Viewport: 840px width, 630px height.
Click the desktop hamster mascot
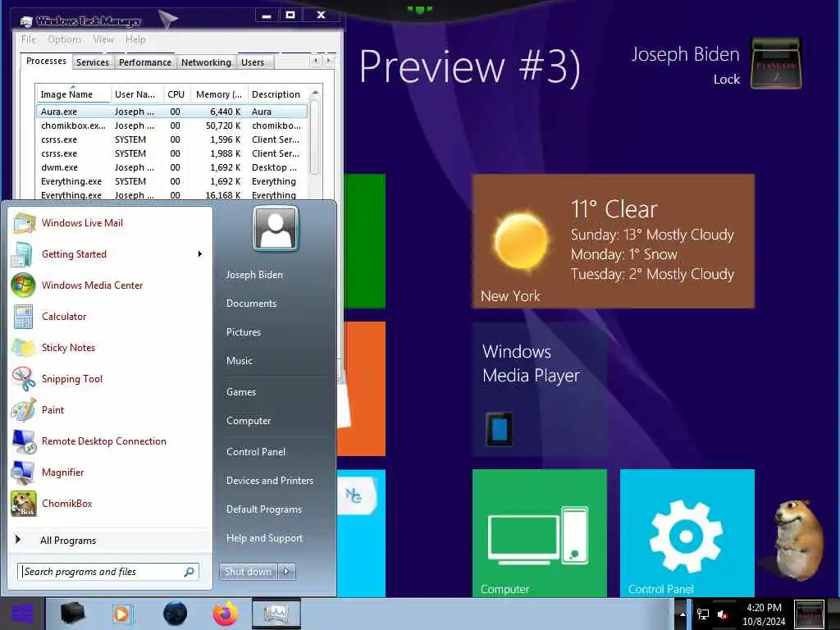(x=798, y=540)
